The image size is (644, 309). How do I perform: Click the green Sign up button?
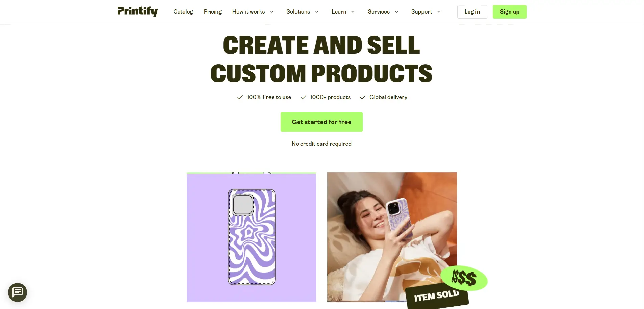(x=510, y=12)
